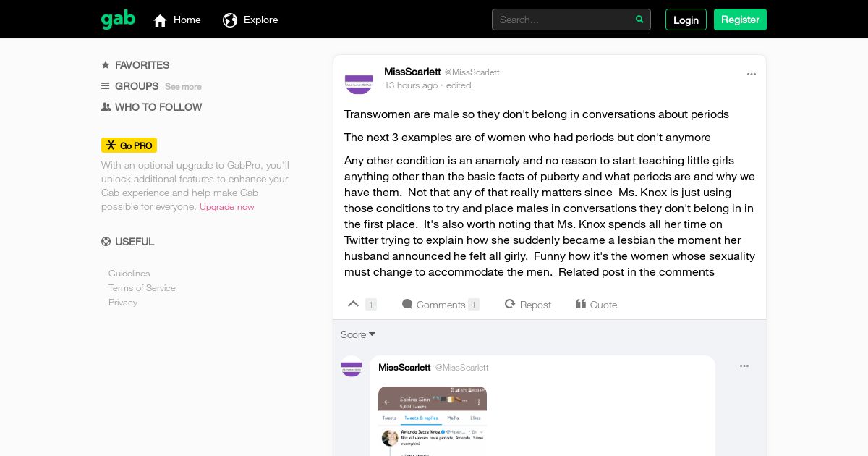Open the tweet screenshot thumbnail

click(433, 421)
